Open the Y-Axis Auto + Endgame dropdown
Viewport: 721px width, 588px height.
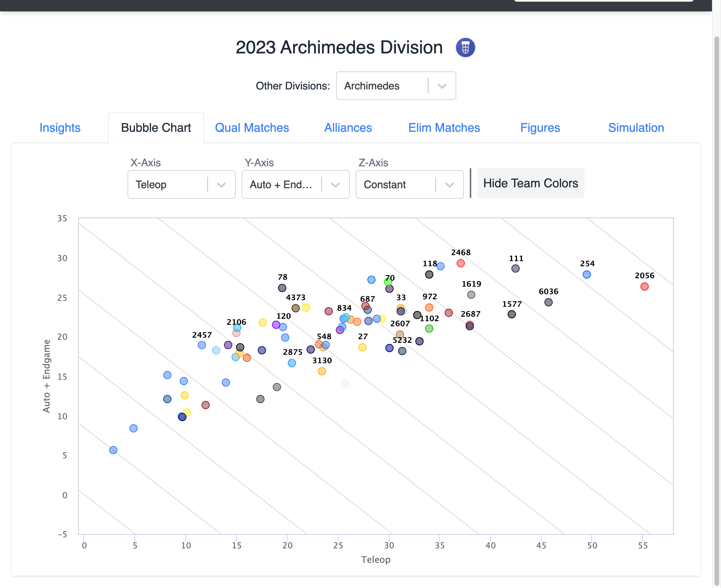[x=295, y=185]
